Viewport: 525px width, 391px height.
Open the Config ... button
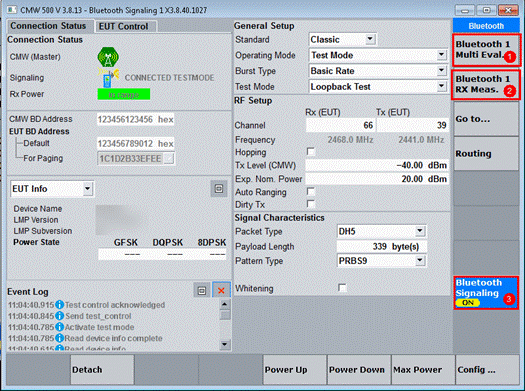click(487, 370)
